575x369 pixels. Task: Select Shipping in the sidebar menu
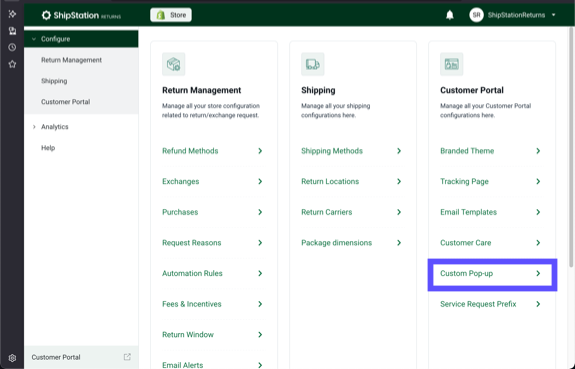tap(54, 81)
